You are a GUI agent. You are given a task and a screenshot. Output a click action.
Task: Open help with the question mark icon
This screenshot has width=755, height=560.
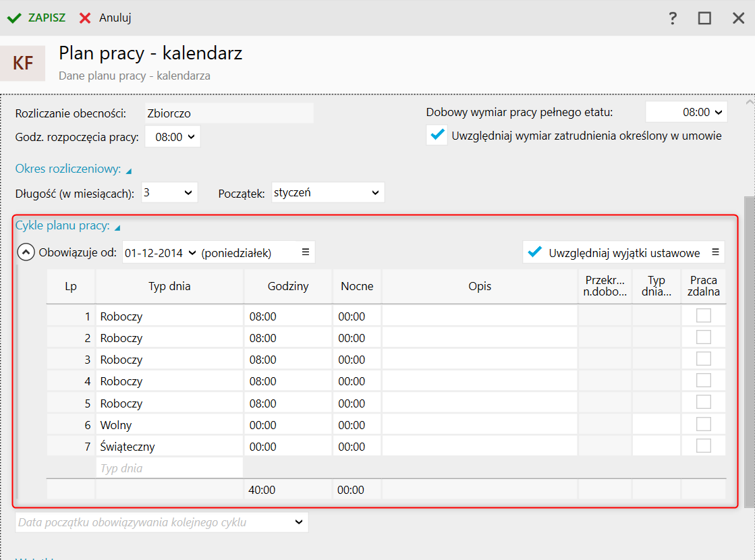coord(673,18)
